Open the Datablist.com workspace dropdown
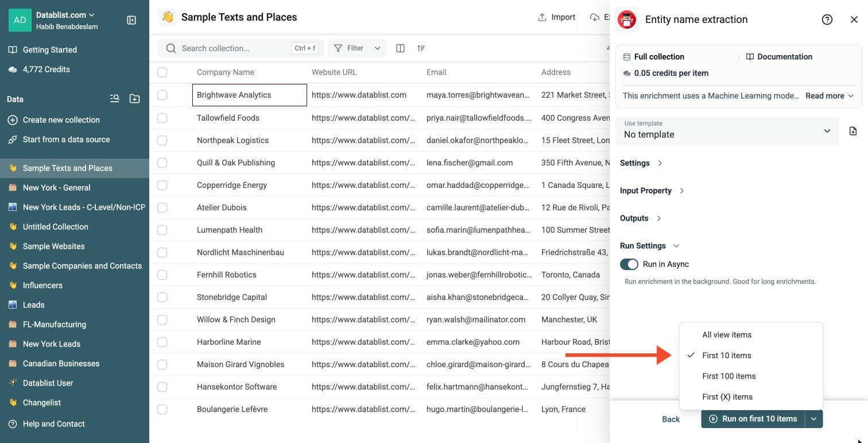The image size is (868, 443). (65, 15)
